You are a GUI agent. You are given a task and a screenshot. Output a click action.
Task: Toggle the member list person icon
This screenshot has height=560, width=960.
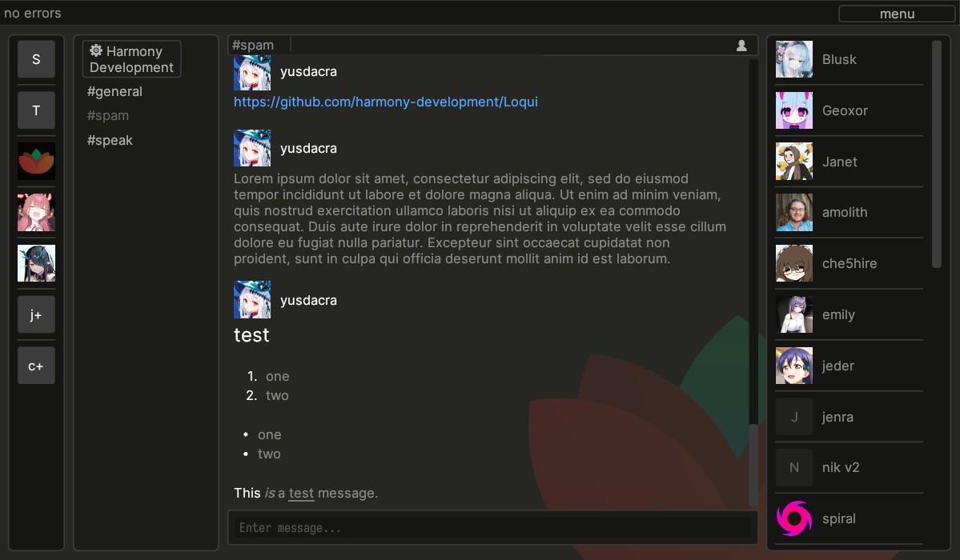(x=741, y=46)
